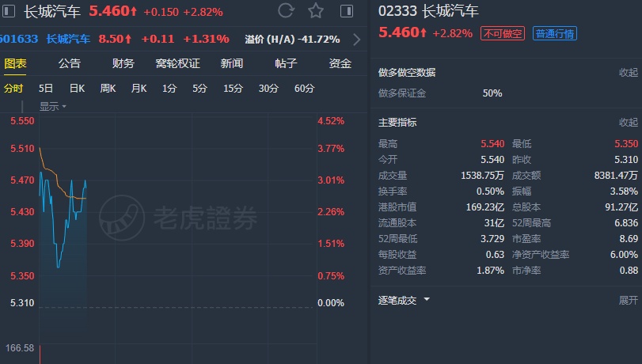Collapse the 做多做空数据 section
This screenshot has width=642, height=364.
pos(628,73)
